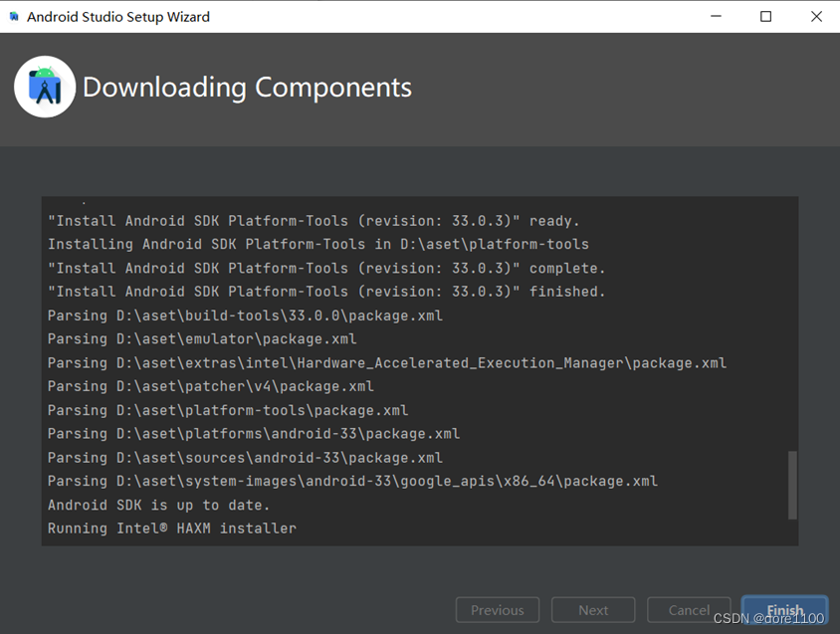Viewport: 840px width, 634px height.
Task: Click the Platform-Tools 'complete.' log line
Action: coord(326,268)
